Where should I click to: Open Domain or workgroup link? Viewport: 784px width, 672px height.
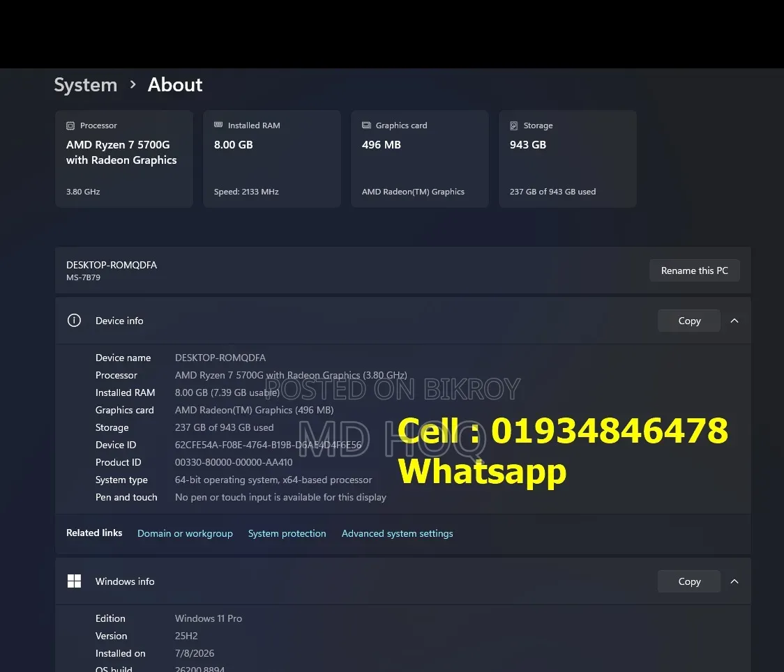click(185, 533)
